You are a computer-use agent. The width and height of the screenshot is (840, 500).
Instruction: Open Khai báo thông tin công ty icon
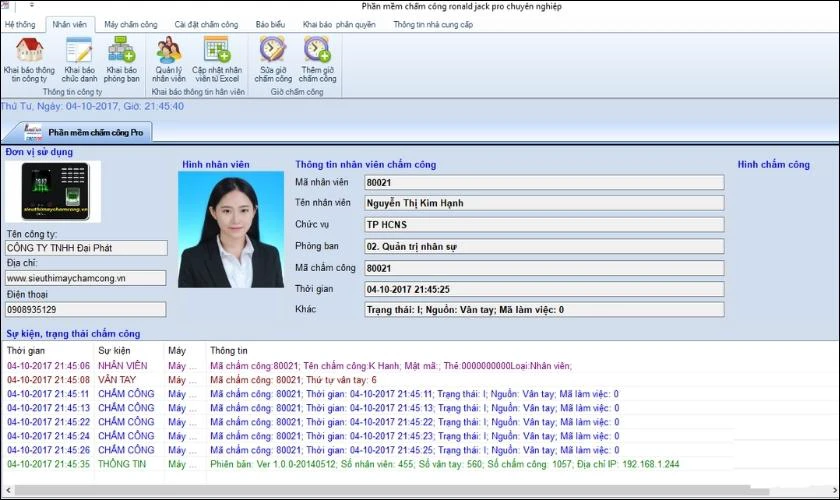click(29, 59)
